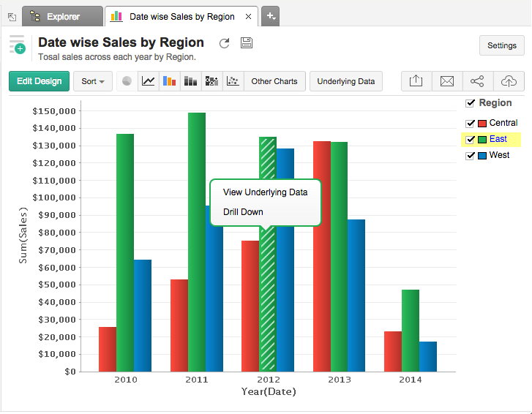Switch to line chart type

(148, 81)
